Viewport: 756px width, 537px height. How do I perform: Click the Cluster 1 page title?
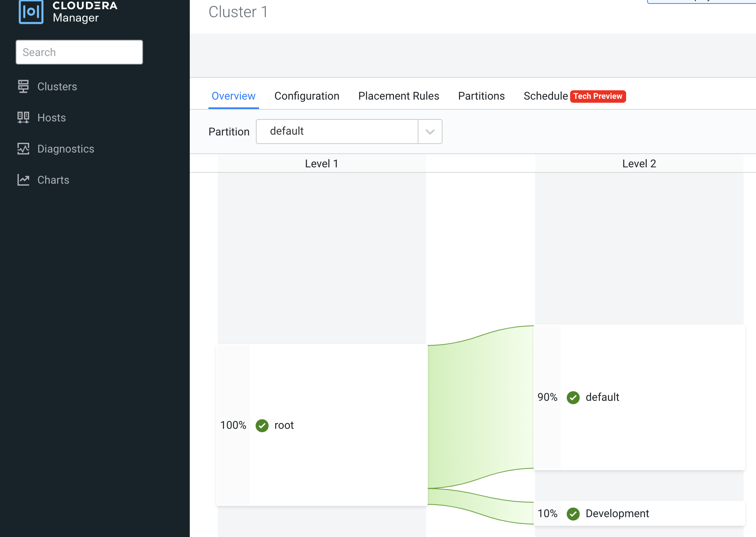point(238,12)
